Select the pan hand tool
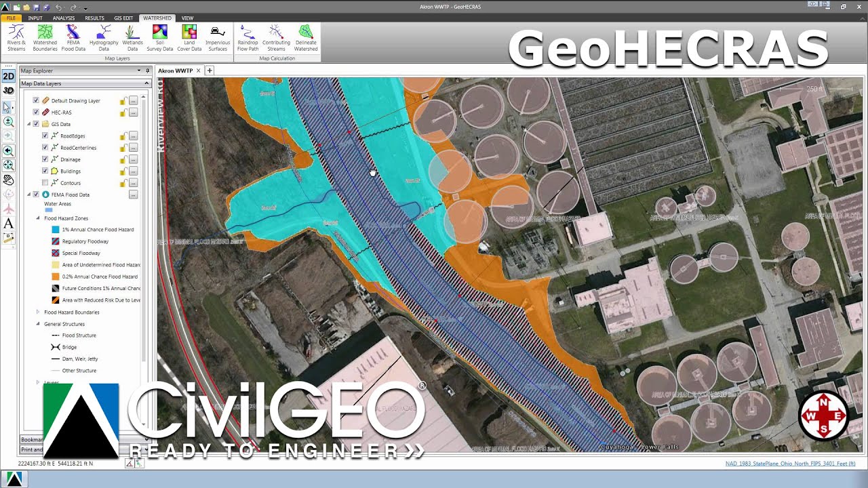This screenshot has width=868, height=488. (8, 180)
